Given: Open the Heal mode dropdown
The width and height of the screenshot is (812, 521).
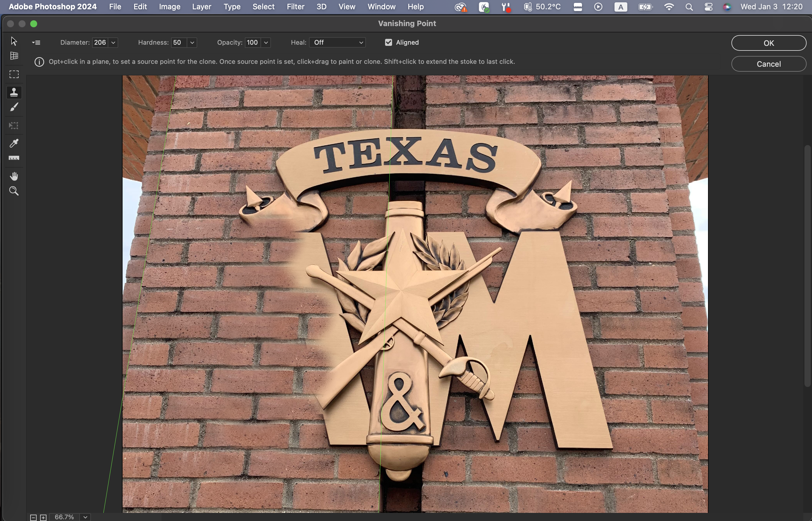Looking at the screenshot, I should click(337, 43).
